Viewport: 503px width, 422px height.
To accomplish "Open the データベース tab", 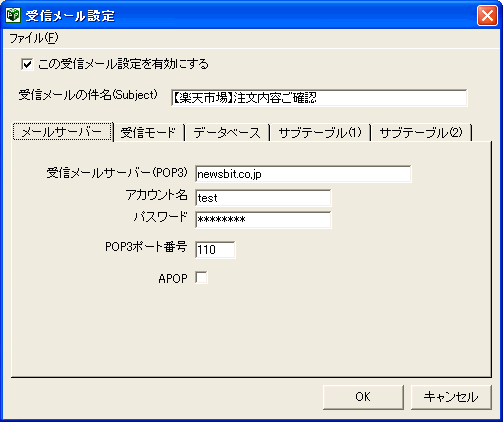I will [x=227, y=133].
